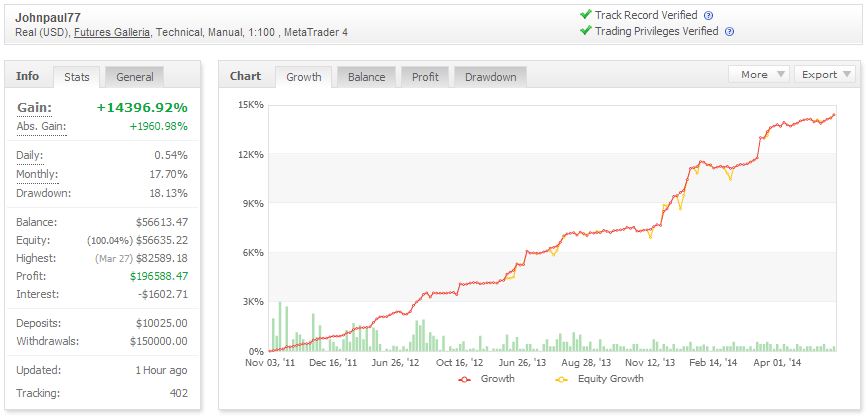The height and width of the screenshot is (418, 868).
Task: Show the Profit chart tab
Action: tap(425, 77)
